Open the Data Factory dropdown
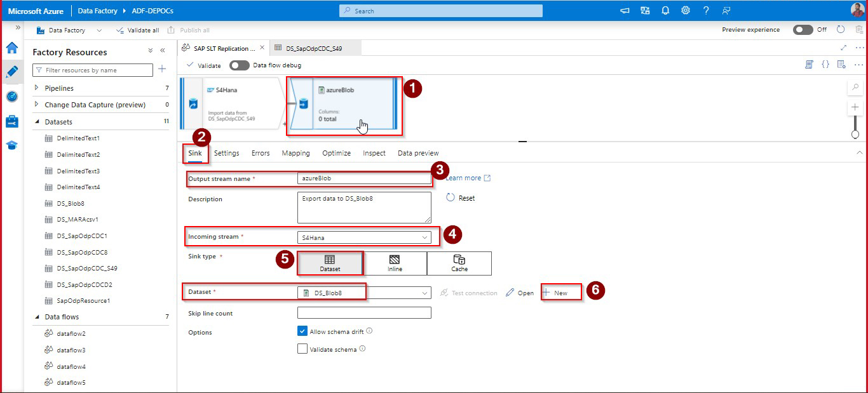The width and height of the screenshot is (868, 393). pyautogui.click(x=69, y=30)
